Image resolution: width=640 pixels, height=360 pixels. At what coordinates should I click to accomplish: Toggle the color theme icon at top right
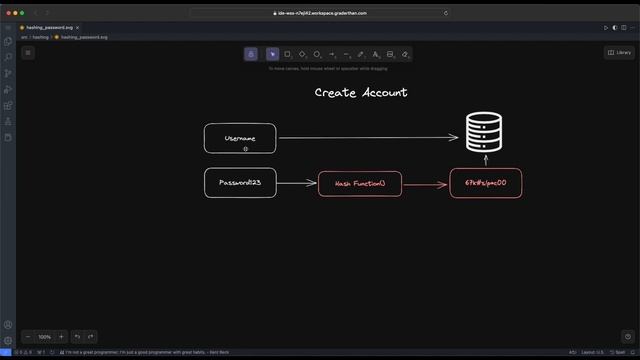pos(615,28)
